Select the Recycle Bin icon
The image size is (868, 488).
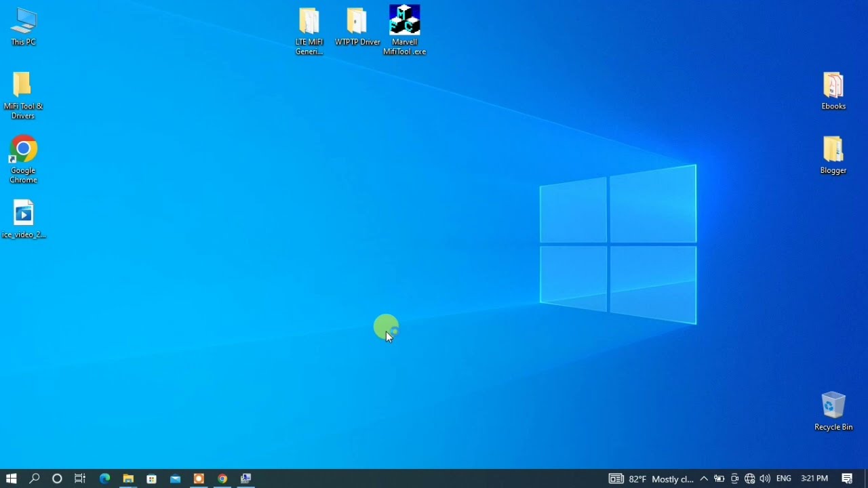coord(833,411)
